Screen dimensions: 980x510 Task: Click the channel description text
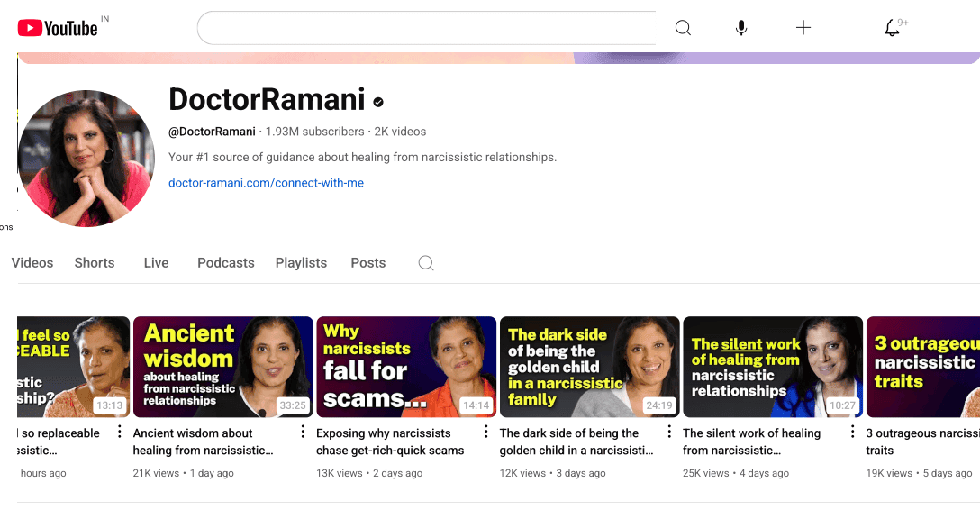click(x=362, y=158)
